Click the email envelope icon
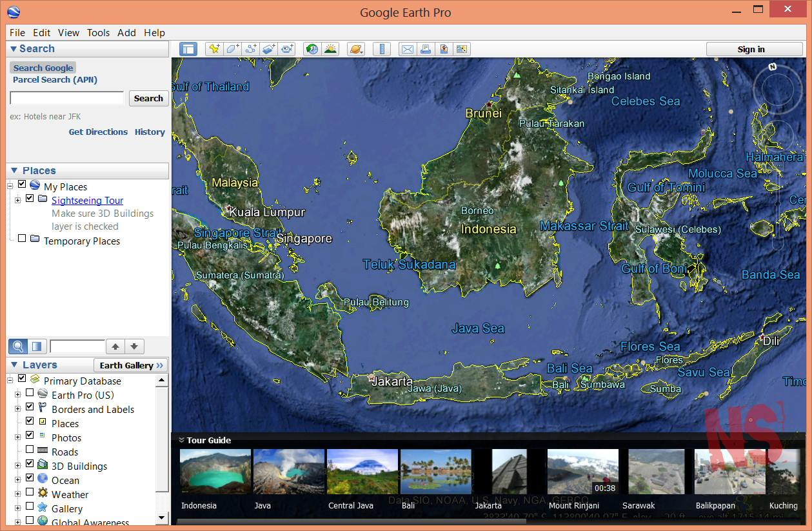Viewport: 812px width, 531px height. click(407, 49)
